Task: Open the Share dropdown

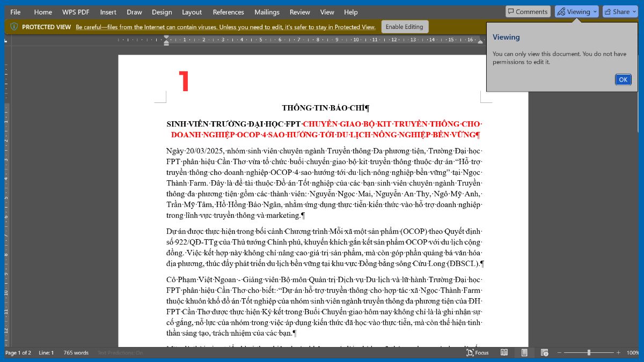Action: pos(620,11)
